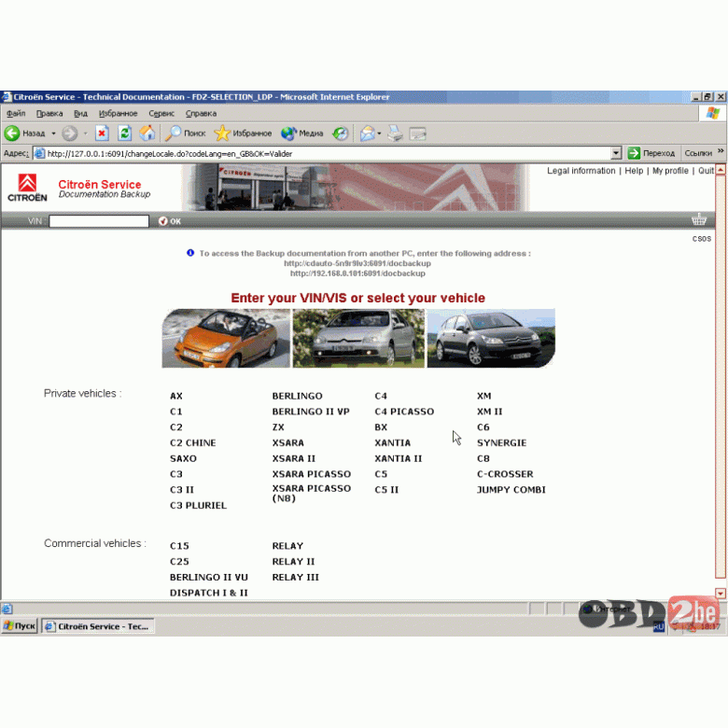728x728 pixels.
Task: Open the Вид menu
Action: [81, 113]
